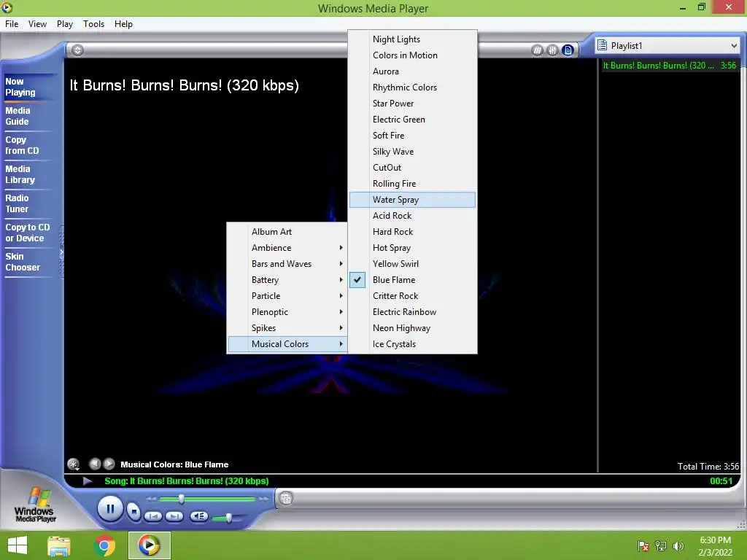Open the Play menu
The image size is (747, 560).
[65, 24]
